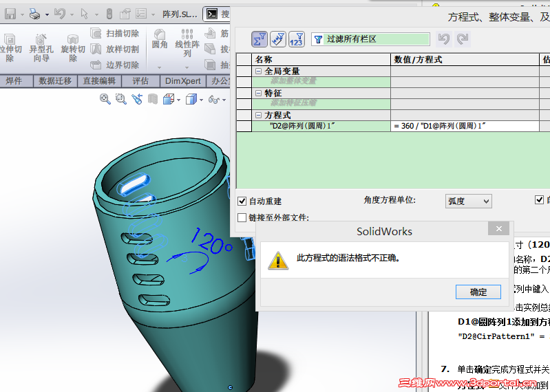Select the "D2@阵列(圆周)1" name cell

[x=321, y=126]
